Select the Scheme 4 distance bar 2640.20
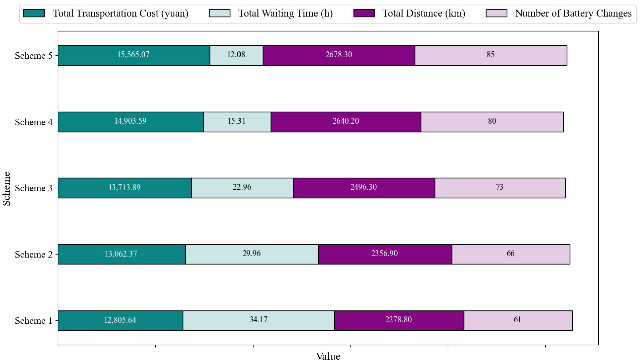This screenshot has width=640, height=364. 346,122
